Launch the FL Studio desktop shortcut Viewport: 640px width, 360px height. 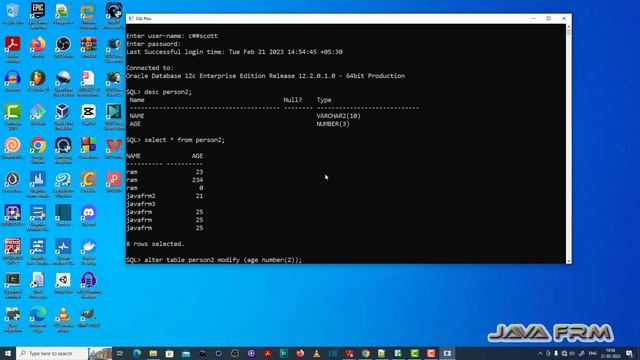(x=38, y=80)
